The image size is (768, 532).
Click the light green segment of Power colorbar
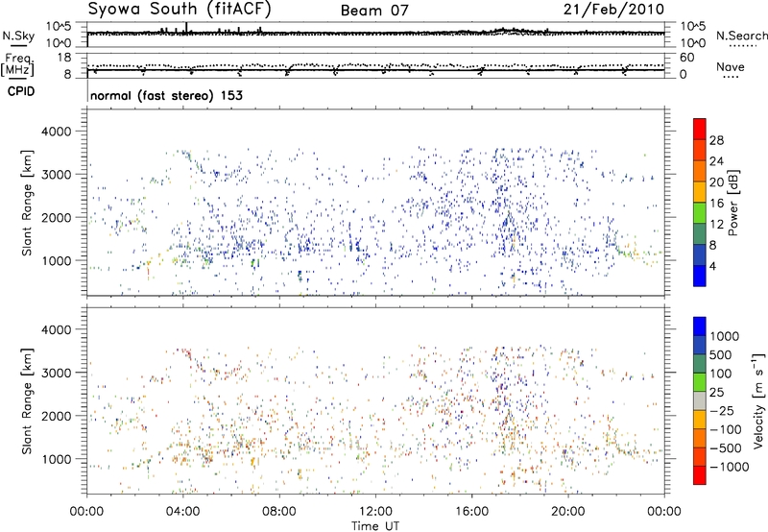point(700,213)
